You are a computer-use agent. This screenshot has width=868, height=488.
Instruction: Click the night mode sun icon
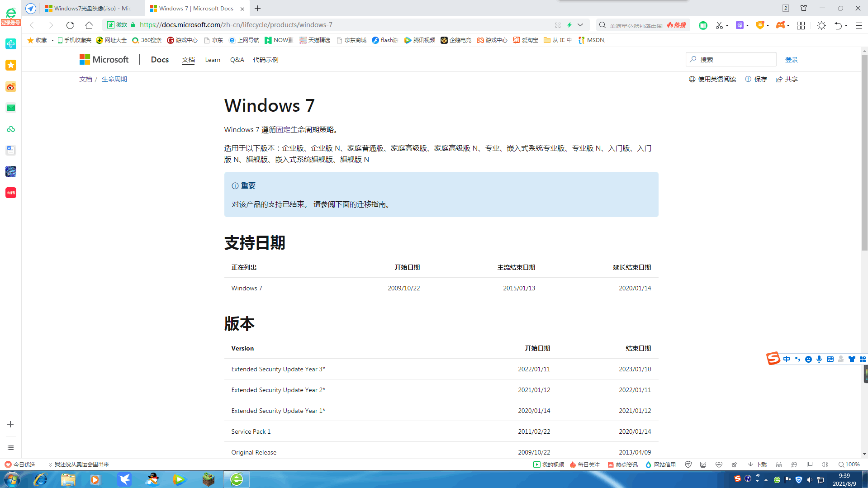pyautogui.click(x=821, y=25)
